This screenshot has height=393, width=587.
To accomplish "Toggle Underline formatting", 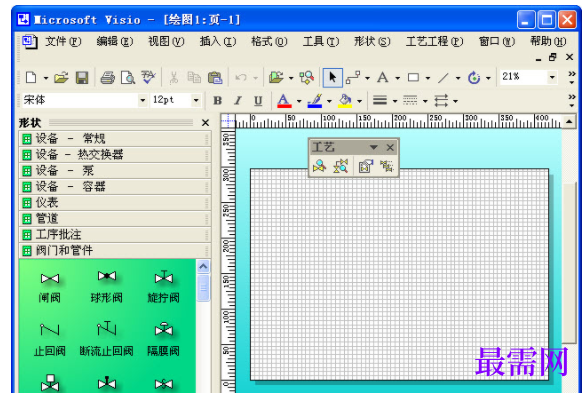I will pyautogui.click(x=258, y=100).
